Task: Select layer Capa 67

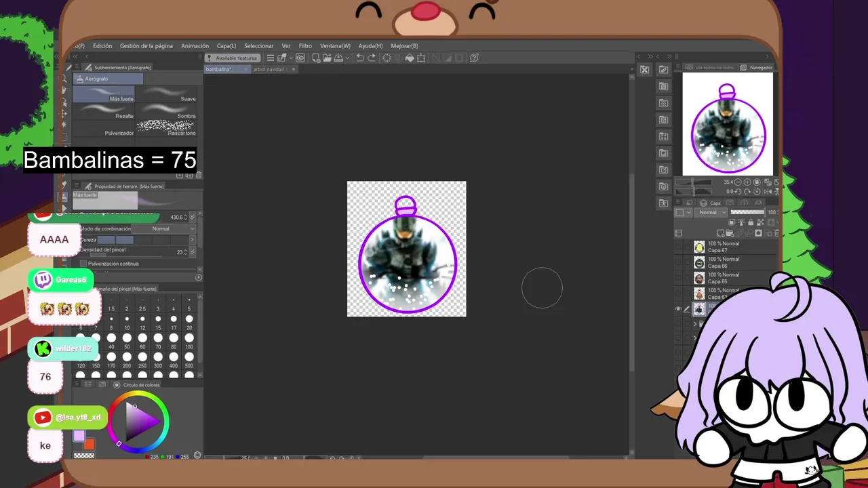Action: pyautogui.click(x=726, y=247)
